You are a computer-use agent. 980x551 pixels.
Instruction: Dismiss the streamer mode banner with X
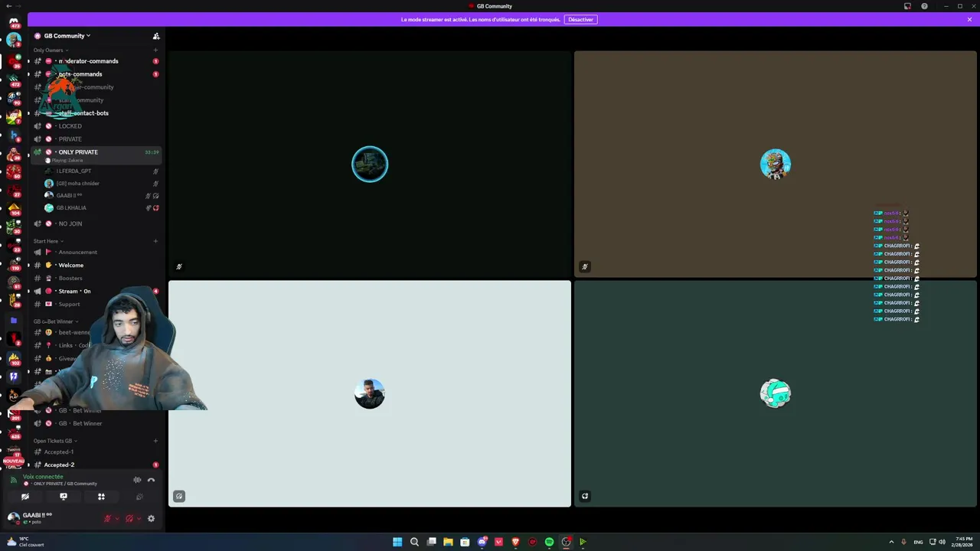[969, 19]
